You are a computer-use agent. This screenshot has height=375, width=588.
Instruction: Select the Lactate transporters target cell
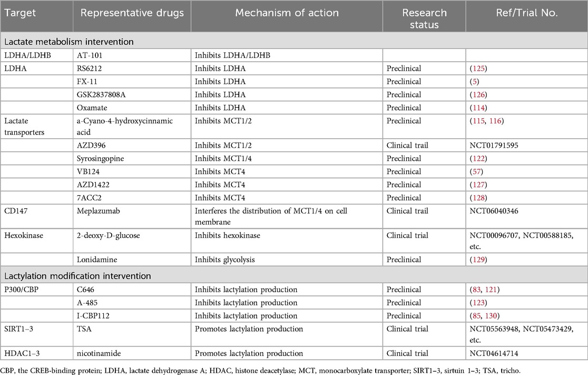tap(37, 127)
